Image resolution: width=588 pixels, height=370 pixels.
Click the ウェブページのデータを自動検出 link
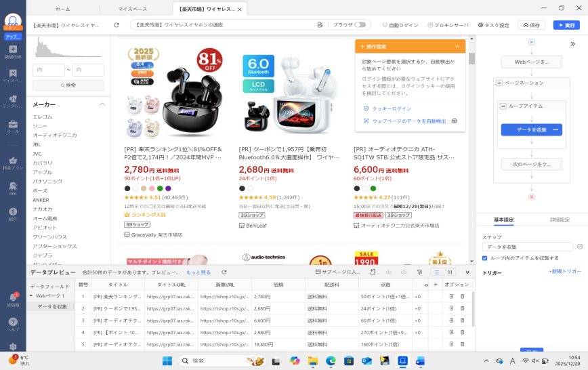[404, 121]
